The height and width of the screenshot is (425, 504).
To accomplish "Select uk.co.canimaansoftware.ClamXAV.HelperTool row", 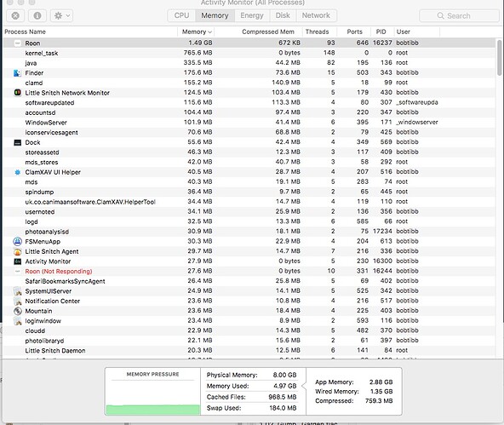I will (x=249, y=202).
